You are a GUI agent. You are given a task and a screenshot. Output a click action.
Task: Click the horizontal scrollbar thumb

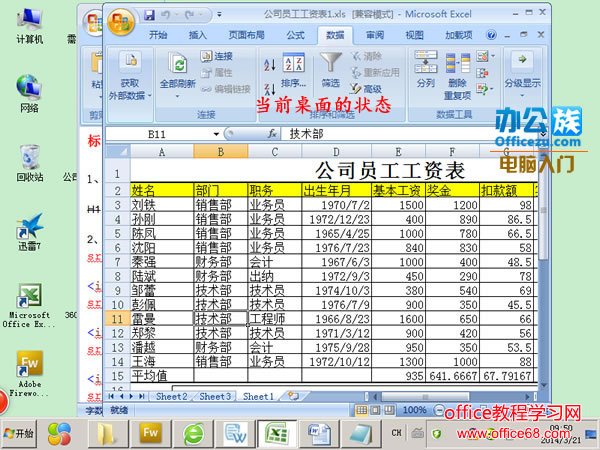(425, 396)
